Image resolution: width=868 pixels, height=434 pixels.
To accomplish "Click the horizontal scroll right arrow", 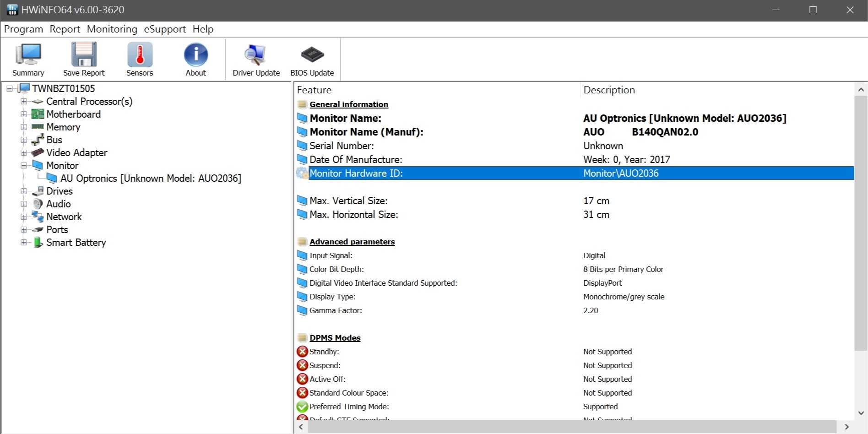I will pos(846,427).
